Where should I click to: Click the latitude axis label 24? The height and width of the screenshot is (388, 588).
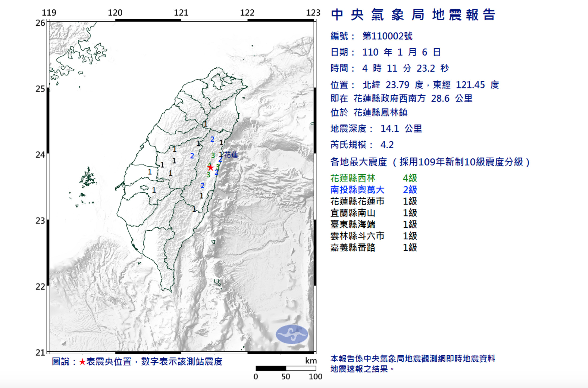point(40,155)
